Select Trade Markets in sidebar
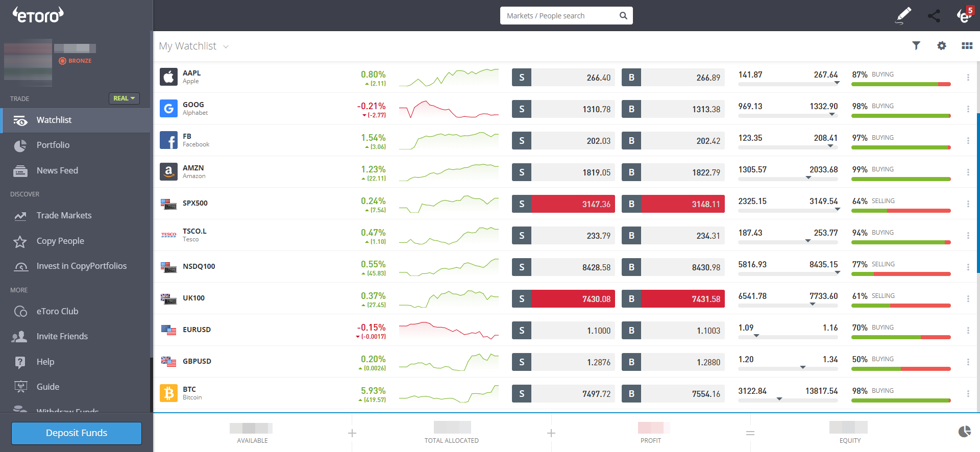Viewport: 980px width, 452px height. coord(64,216)
